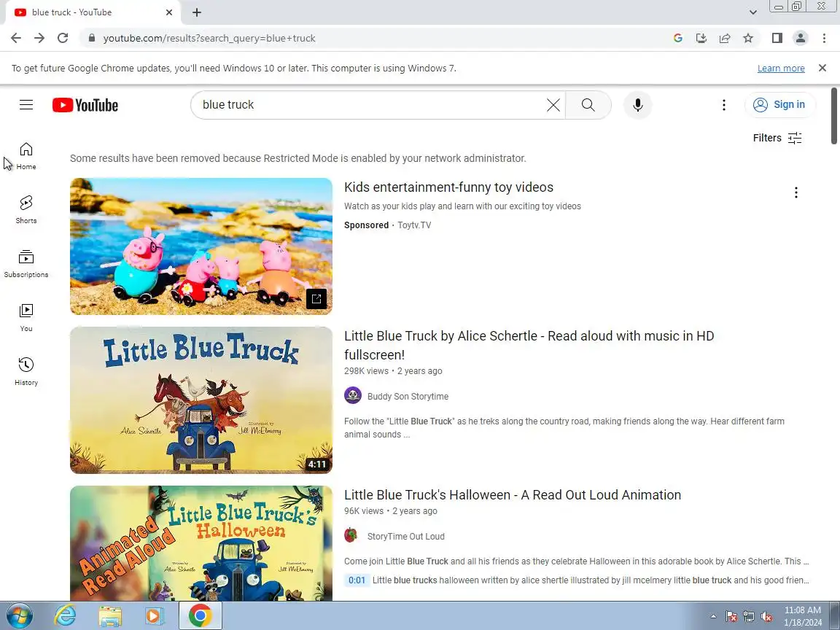
Task: Open a new tab with the plus button
Action: (x=197, y=12)
